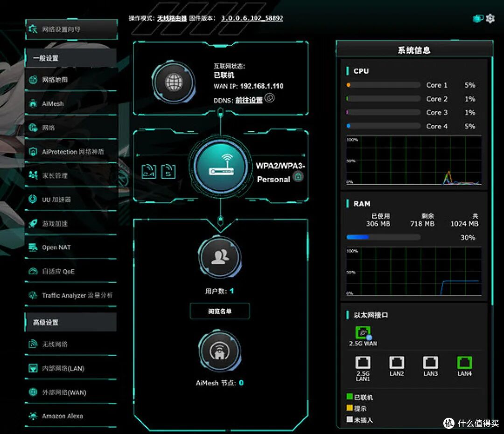Screen dimensions: 504x434
Task: Click the 306 MB used RAM value
Action: [x=378, y=224]
